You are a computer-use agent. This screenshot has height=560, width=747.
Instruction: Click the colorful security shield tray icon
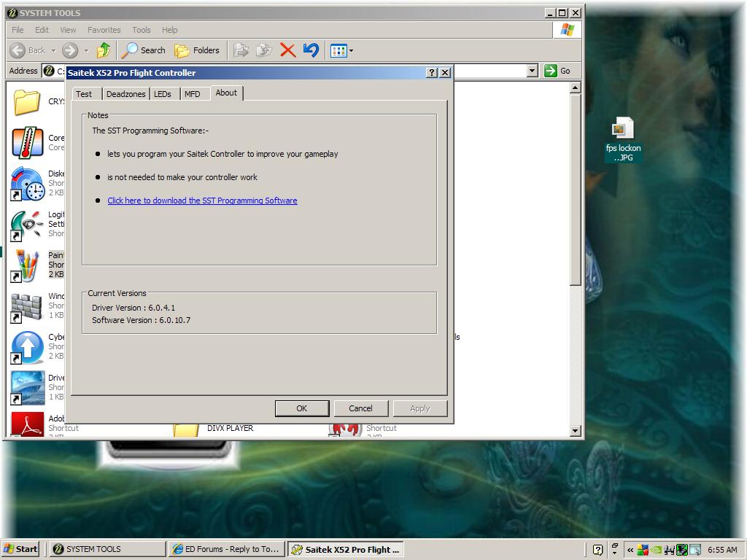(643, 550)
